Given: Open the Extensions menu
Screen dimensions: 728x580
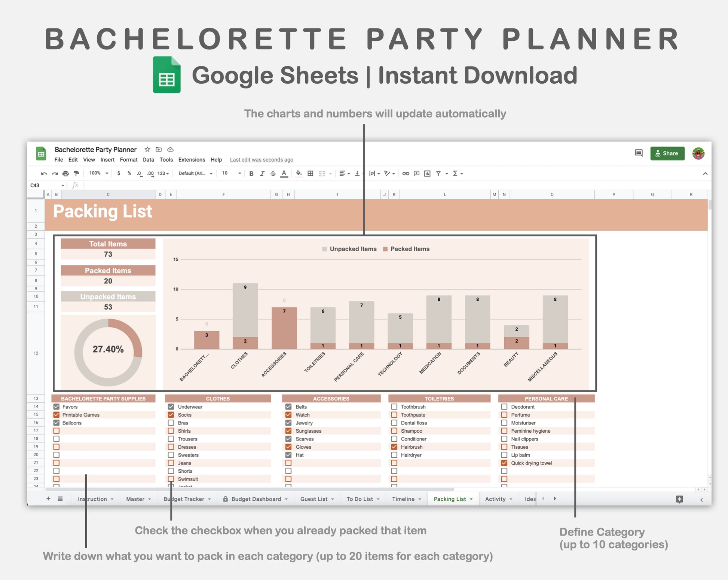Looking at the screenshot, I should click(x=192, y=160).
